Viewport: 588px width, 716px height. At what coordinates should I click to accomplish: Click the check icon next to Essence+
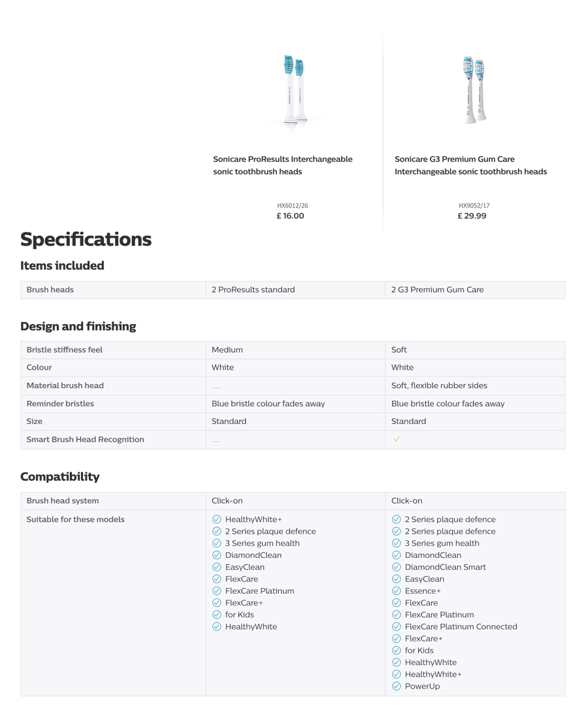click(x=396, y=591)
